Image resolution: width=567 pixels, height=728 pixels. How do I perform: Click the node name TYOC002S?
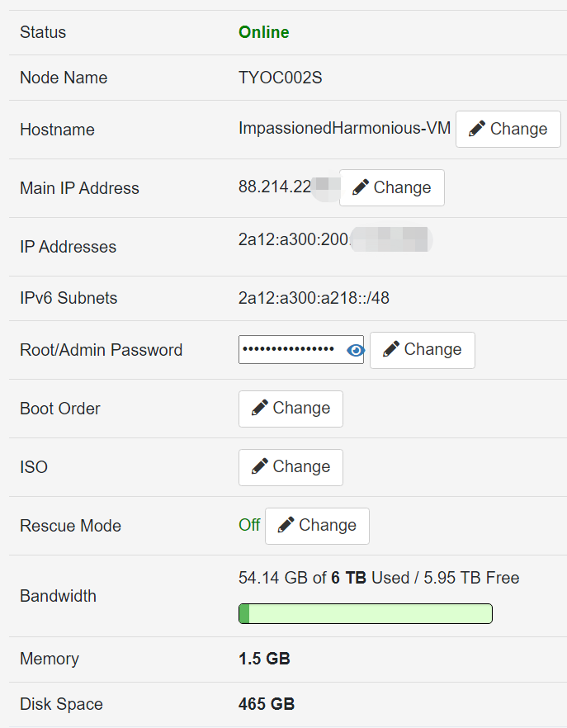pyautogui.click(x=280, y=78)
